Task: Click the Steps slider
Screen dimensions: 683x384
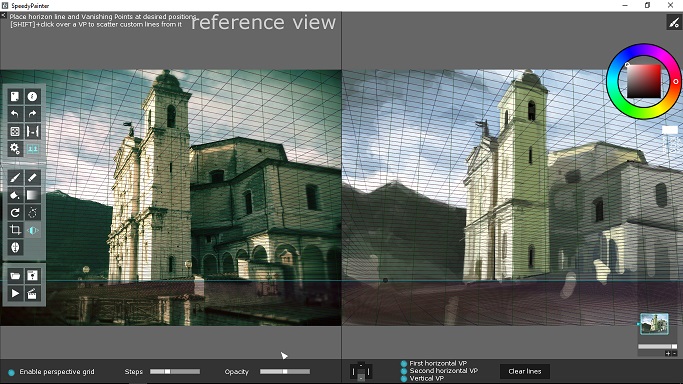Action: point(175,371)
